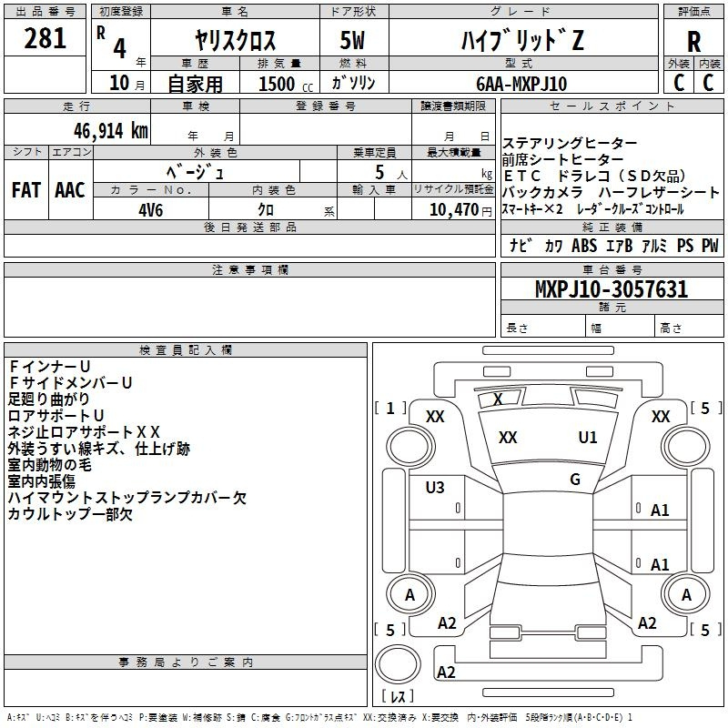Select the [レス] spare tire label
The height and width of the screenshot is (728, 728).
point(397,698)
